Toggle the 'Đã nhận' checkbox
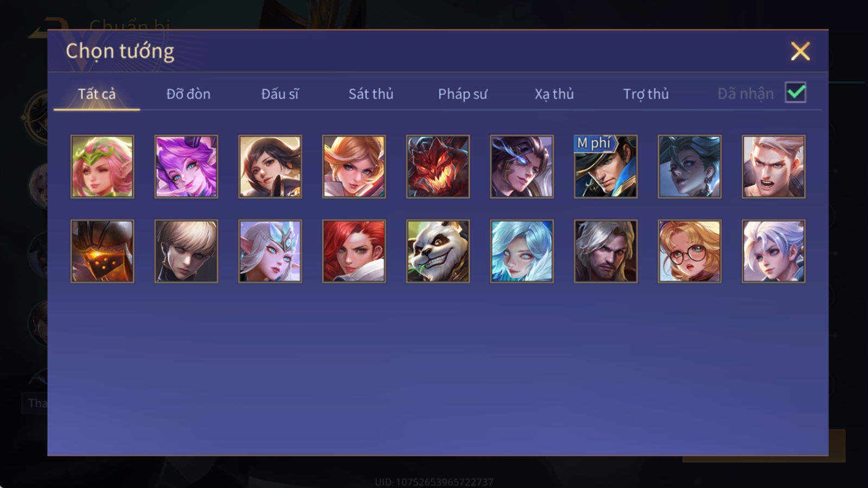The image size is (868, 488). tap(796, 93)
